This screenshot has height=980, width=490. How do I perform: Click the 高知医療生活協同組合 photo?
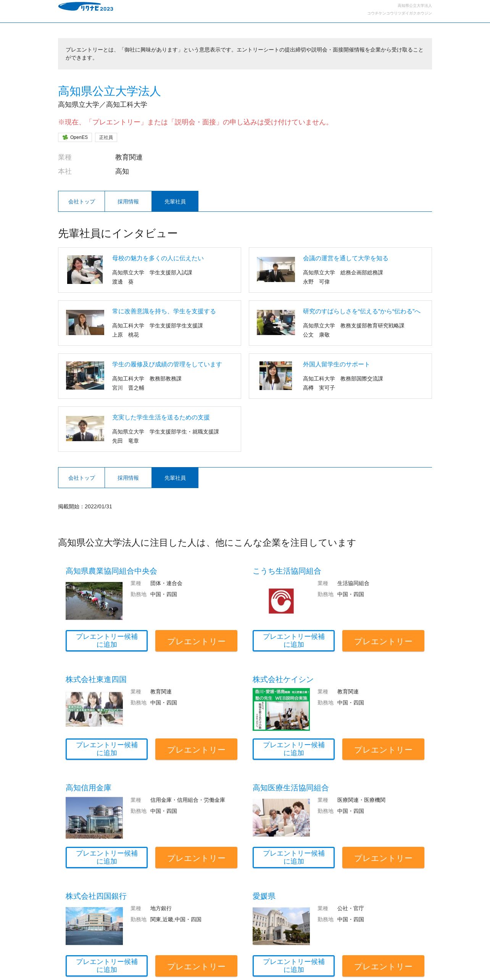(x=281, y=817)
